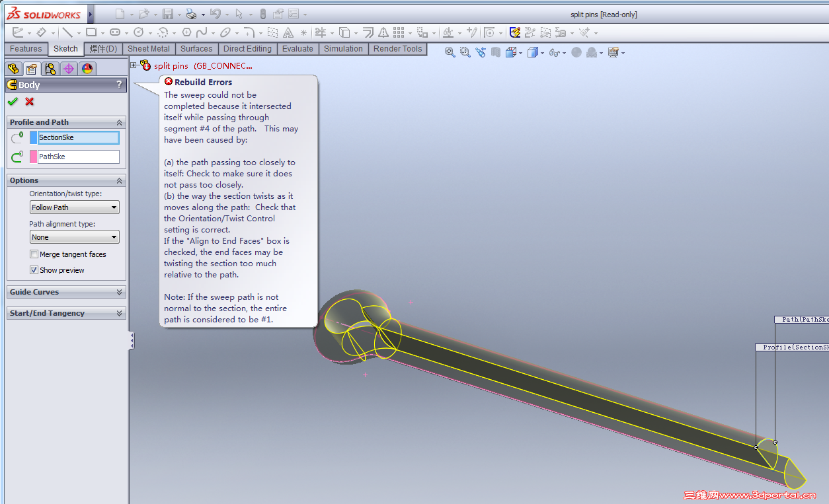Collapse the Profile and Path section
The width and height of the screenshot is (829, 504).
coord(120,123)
